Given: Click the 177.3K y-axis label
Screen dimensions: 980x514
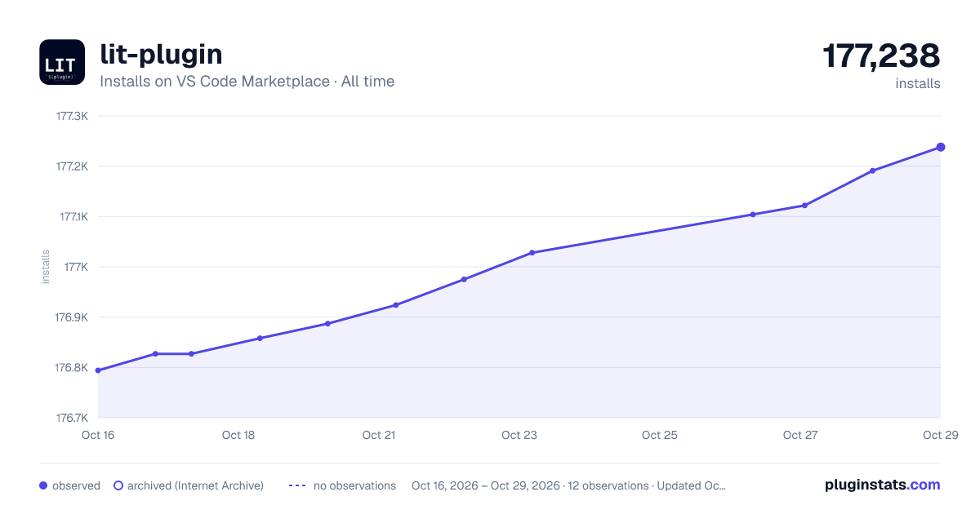Looking at the screenshot, I should click(x=72, y=116).
